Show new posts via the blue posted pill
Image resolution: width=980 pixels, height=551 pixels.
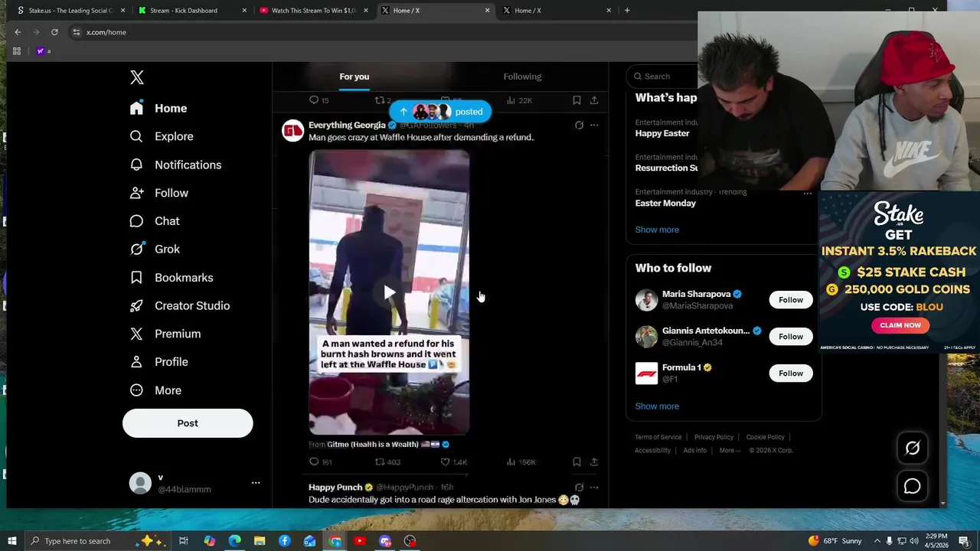pyautogui.click(x=440, y=112)
